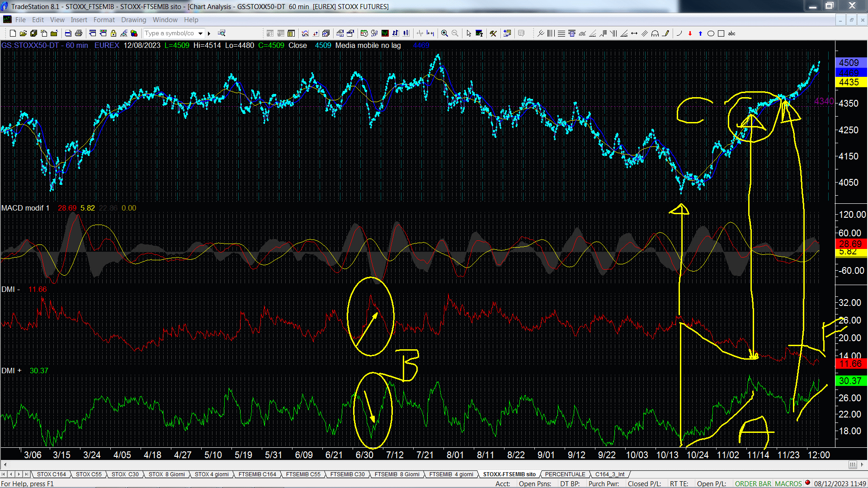The image size is (868, 488).
Task: Select the Parallel lines drawing tool
Action: [645, 33]
